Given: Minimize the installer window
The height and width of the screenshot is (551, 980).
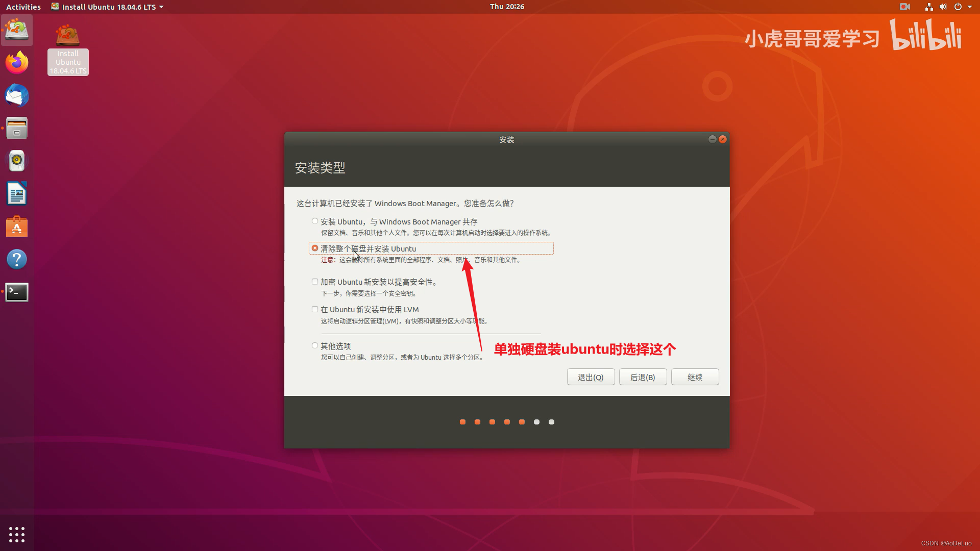Looking at the screenshot, I should click(712, 139).
